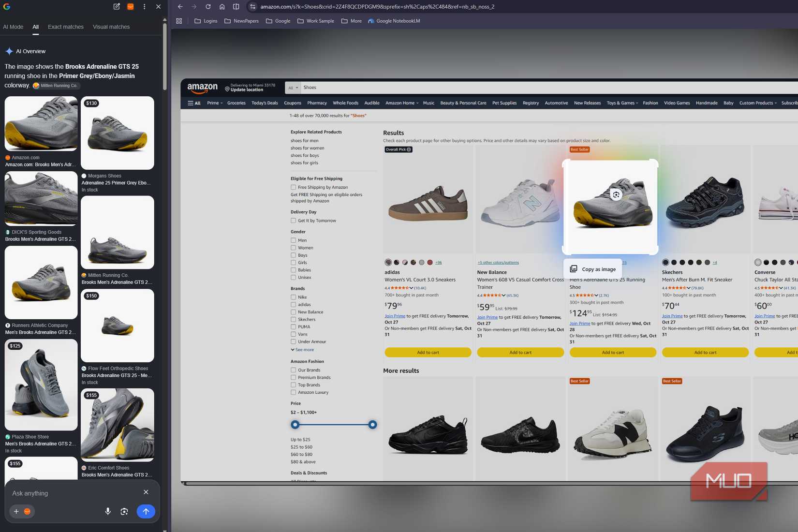
Task: Go to browser home page
Action: [x=222, y=7]
